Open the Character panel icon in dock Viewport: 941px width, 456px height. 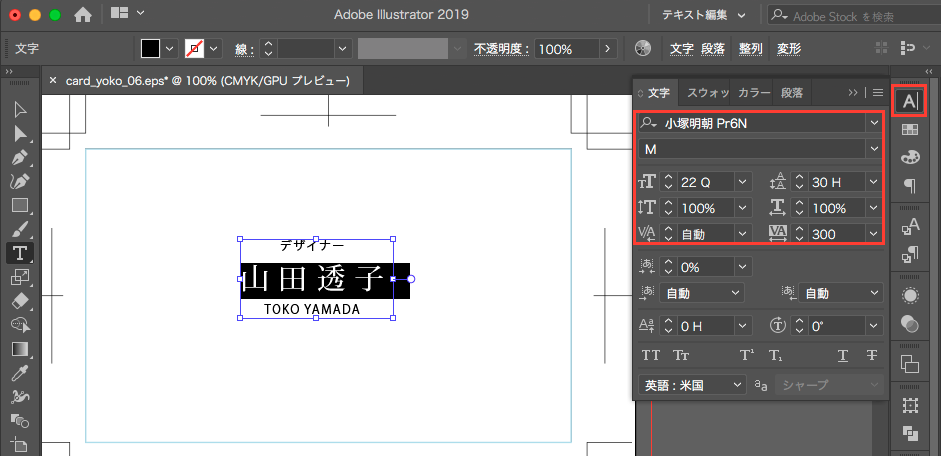909,101
